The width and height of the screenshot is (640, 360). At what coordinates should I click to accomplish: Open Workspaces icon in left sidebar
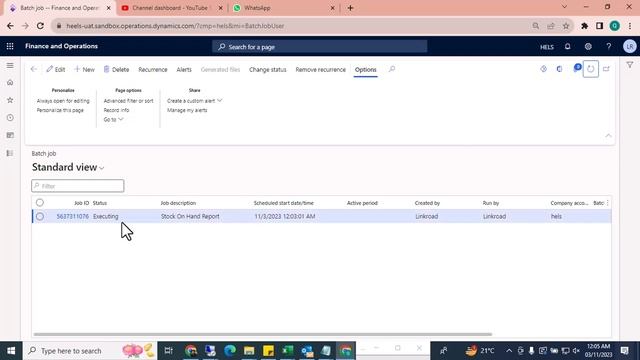click(x=10, y=136)
